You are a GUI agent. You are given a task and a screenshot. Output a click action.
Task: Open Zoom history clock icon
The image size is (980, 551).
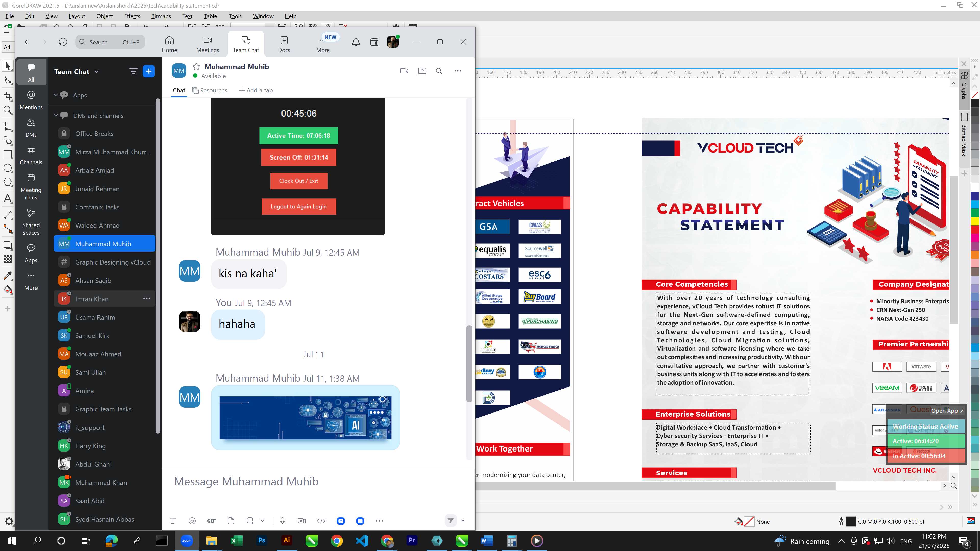[63, 42]
